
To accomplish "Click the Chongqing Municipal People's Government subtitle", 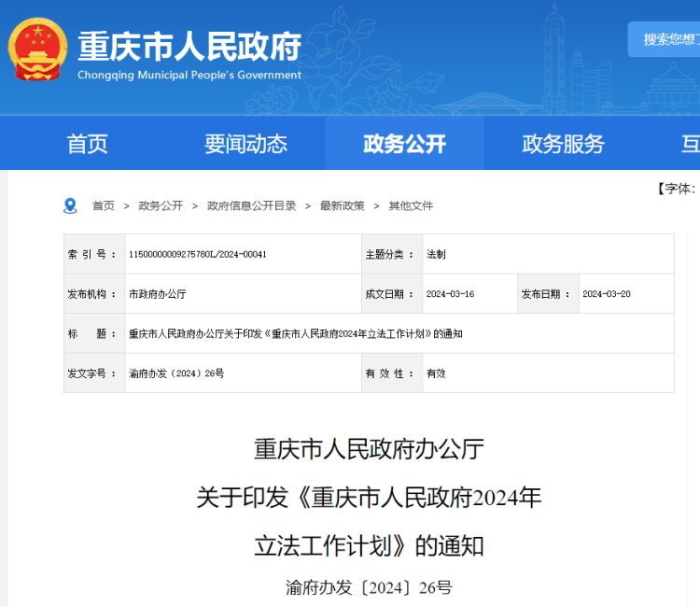I will (x=189, y=75).
